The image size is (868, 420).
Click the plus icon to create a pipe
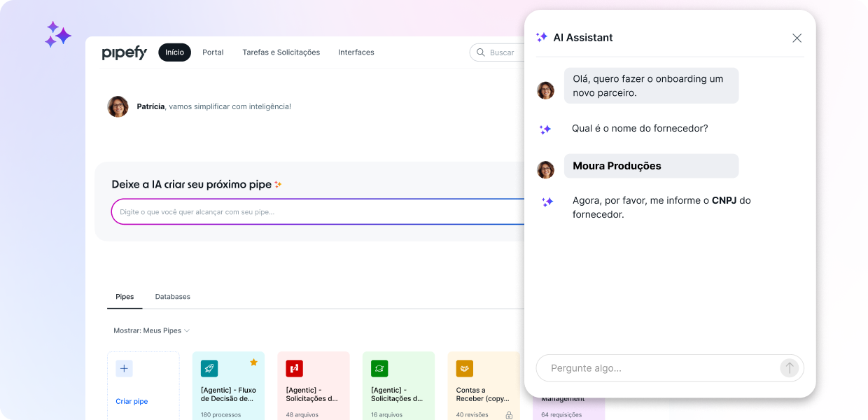pos(124,369)
